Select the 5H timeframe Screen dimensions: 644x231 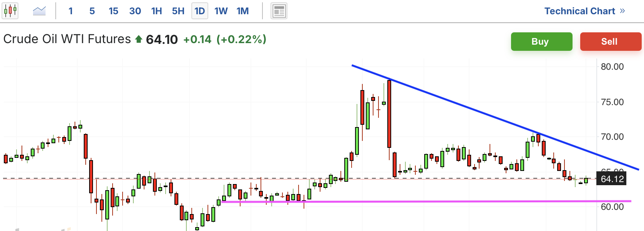tap(178, 11)
